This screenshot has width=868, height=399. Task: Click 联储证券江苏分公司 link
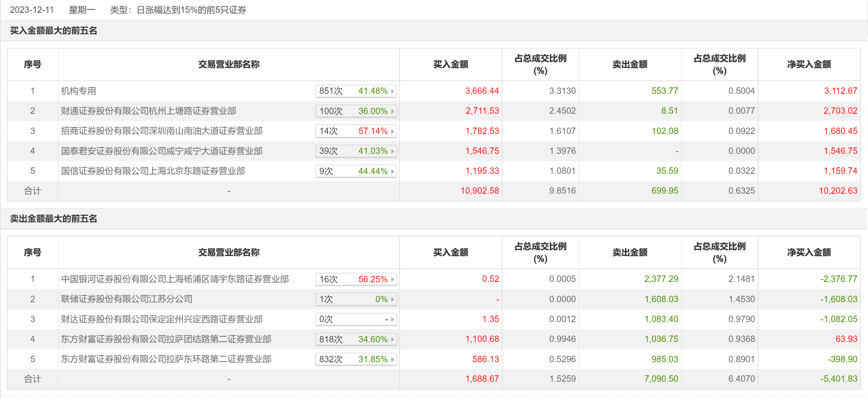point(127,299)
